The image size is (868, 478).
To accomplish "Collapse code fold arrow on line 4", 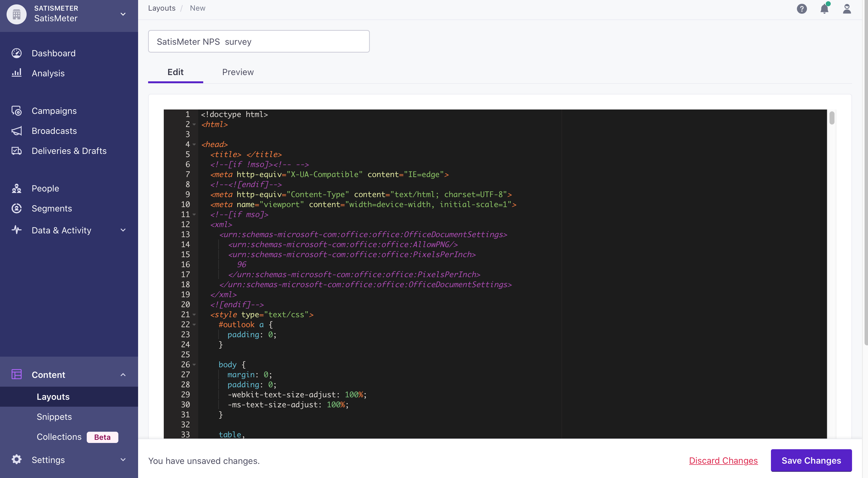I will [194, 145].
